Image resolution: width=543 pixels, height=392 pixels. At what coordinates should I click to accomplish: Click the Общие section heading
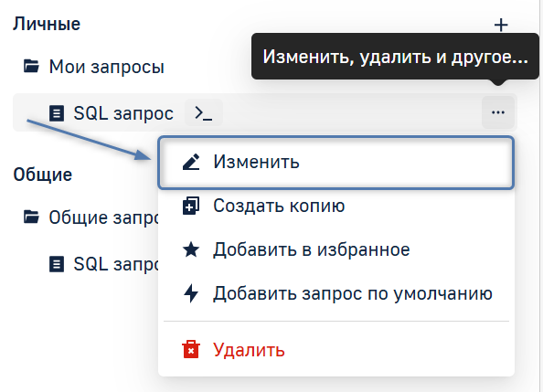(43, 175)
